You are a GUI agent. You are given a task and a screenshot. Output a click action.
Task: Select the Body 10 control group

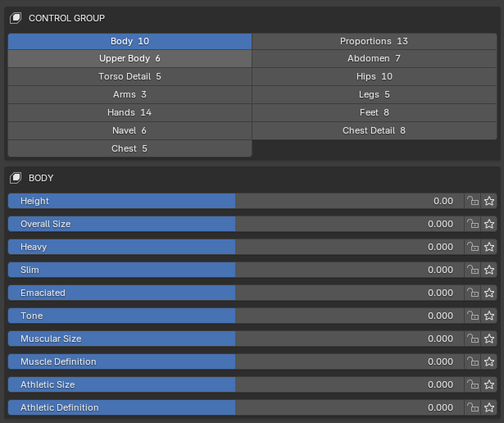[129, 41]
